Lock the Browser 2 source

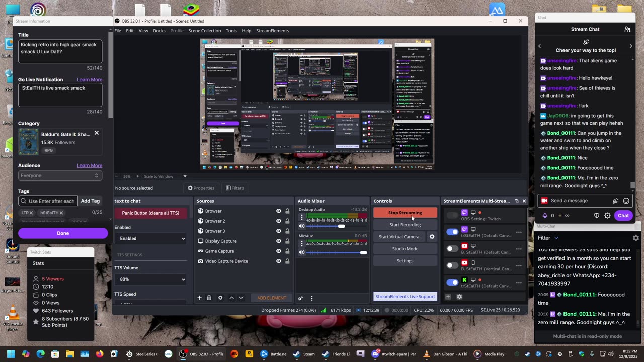click(x=287, y=221)
